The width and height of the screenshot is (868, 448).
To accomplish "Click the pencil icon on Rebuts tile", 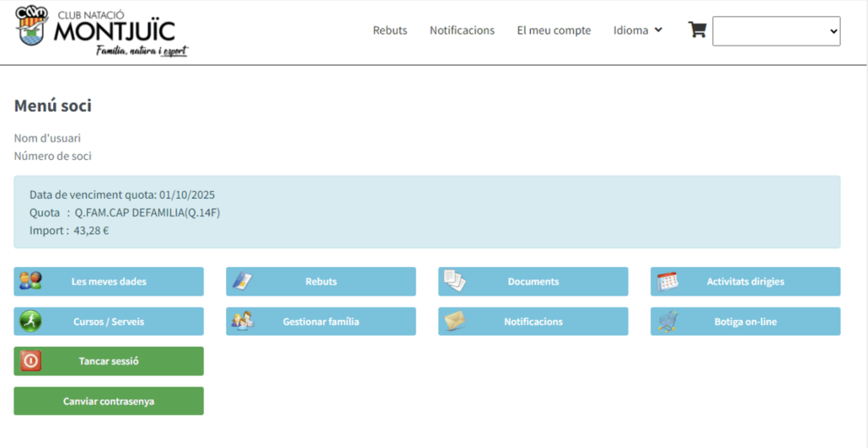I will (x=243, y=281).
